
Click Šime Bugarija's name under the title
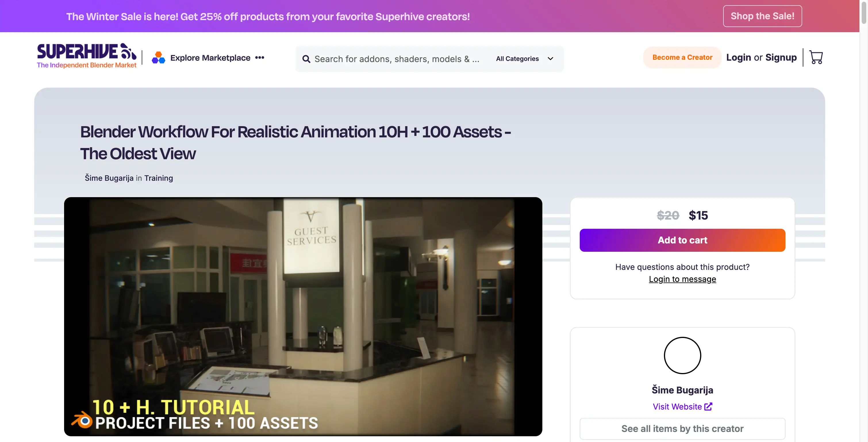pos(109,178)
